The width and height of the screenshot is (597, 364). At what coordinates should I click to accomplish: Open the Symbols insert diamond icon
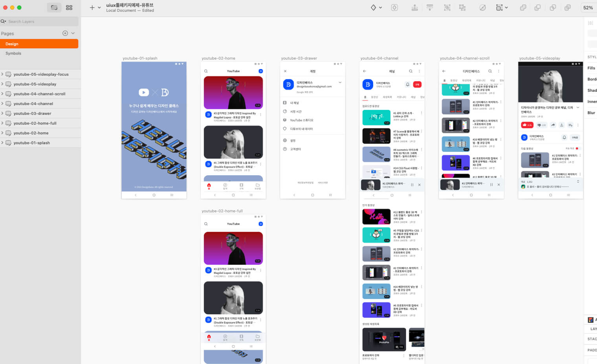click(374, 7)
